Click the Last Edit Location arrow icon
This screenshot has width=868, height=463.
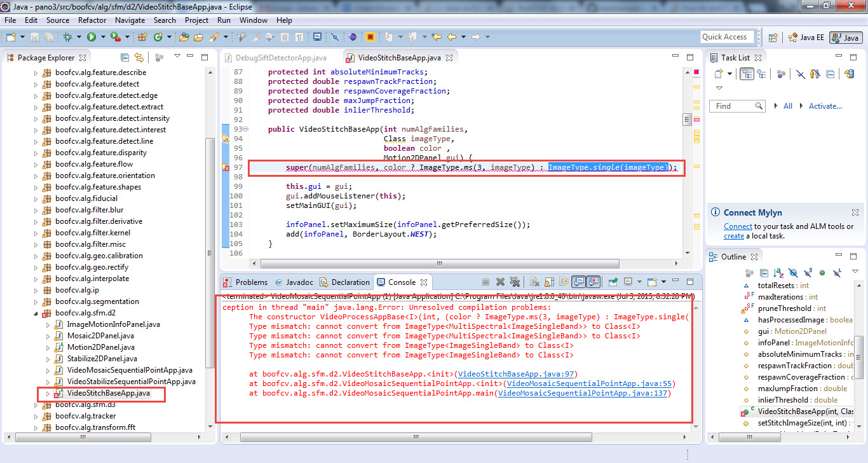437,37
